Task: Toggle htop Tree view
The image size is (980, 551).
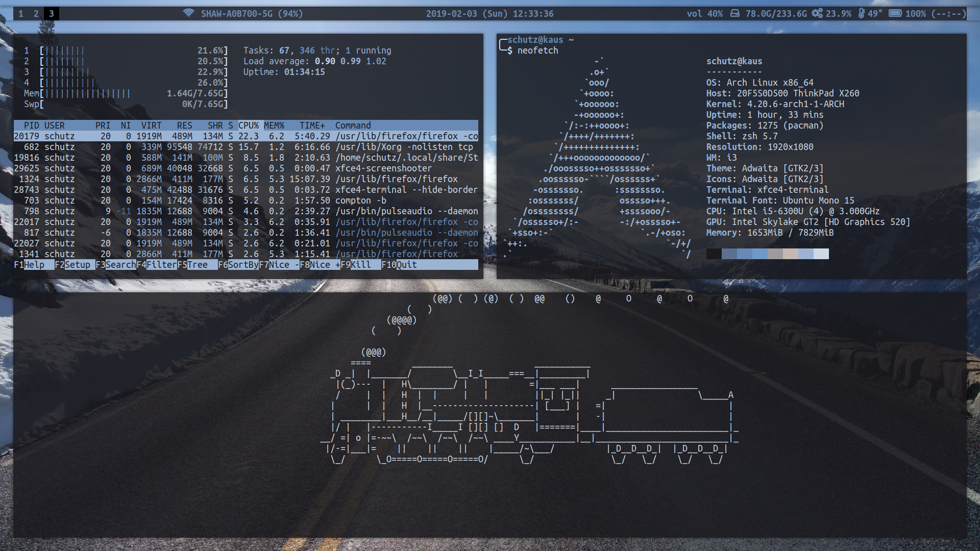Action: pos(198,265)
